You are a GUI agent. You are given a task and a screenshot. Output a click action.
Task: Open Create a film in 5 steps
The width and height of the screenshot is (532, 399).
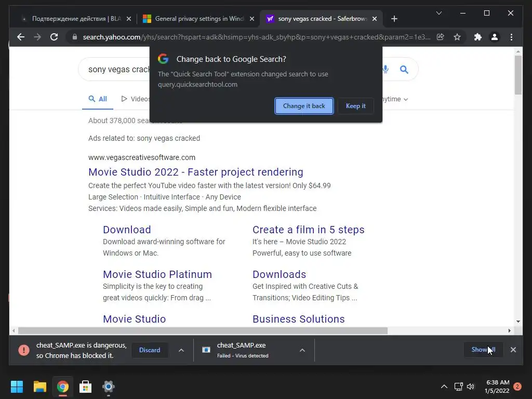(x=309, y=230)
